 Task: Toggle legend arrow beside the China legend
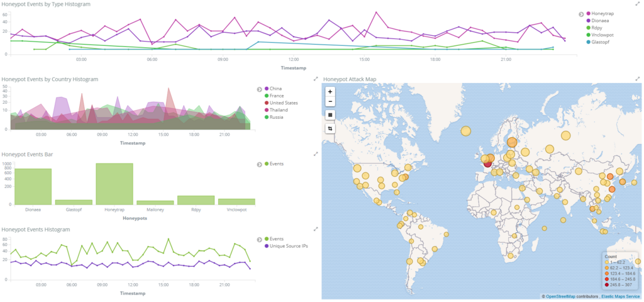tap(260, 89)
